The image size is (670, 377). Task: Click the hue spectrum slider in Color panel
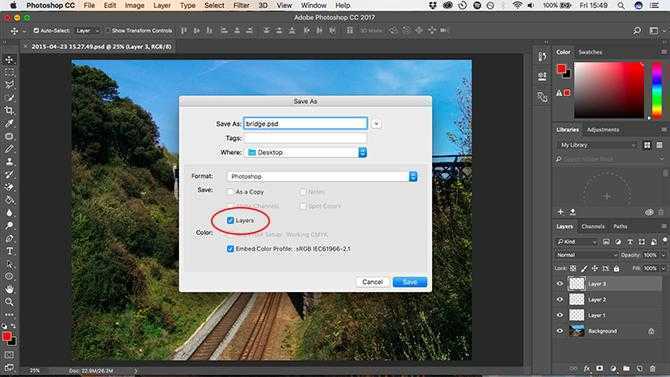(657, 90)
